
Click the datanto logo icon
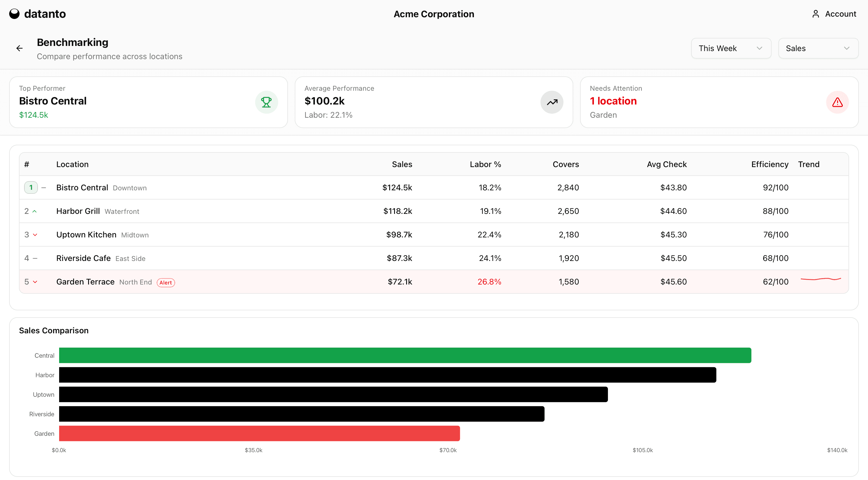(x=14, y=14)
